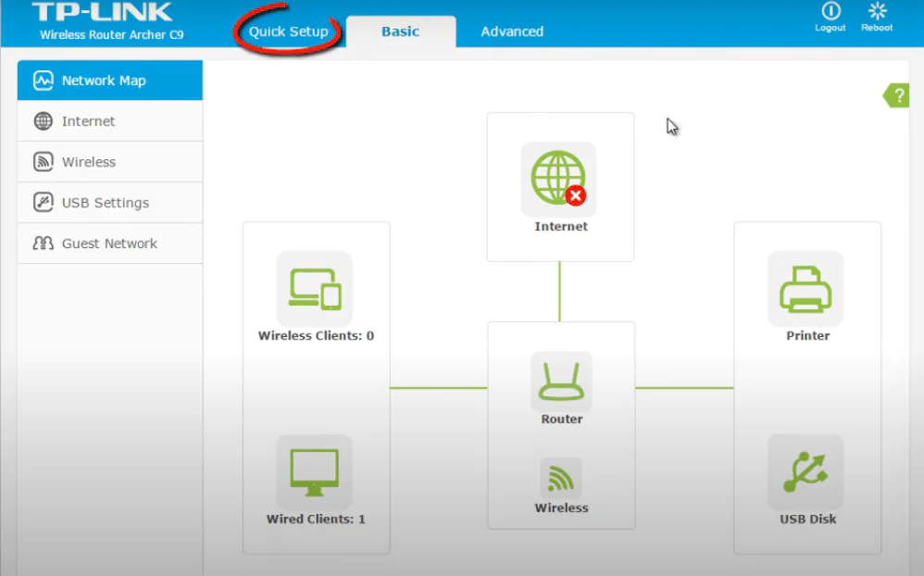Click the Reboot icon in top right
924x576 pixels.
click(x=876, y=13)
